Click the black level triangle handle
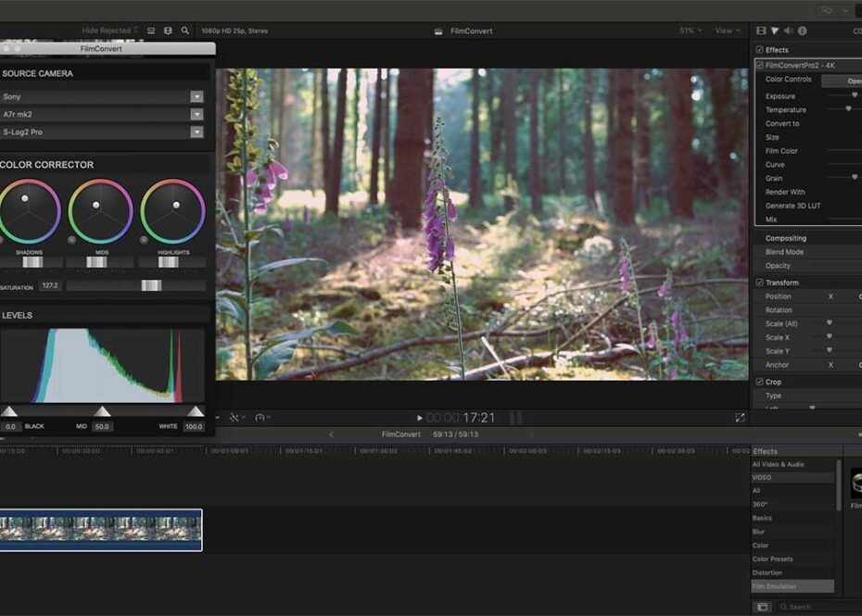Screen dimensions: 862x616 pos(8,411)
